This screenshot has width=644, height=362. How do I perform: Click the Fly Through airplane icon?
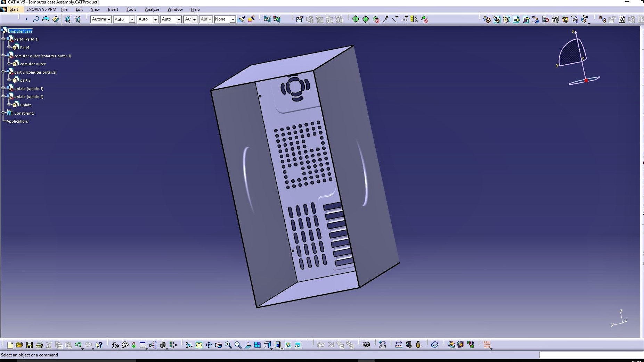pos(189,345)
